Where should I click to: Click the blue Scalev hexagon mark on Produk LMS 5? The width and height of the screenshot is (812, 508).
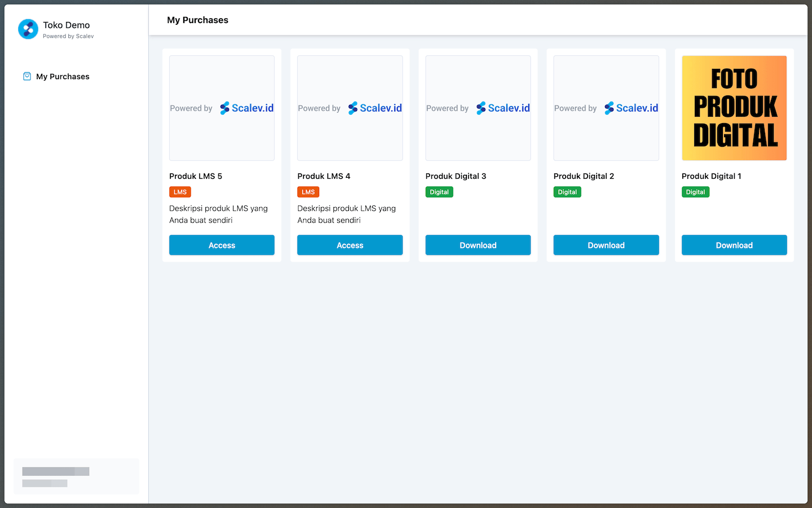(x=224, y=108)
